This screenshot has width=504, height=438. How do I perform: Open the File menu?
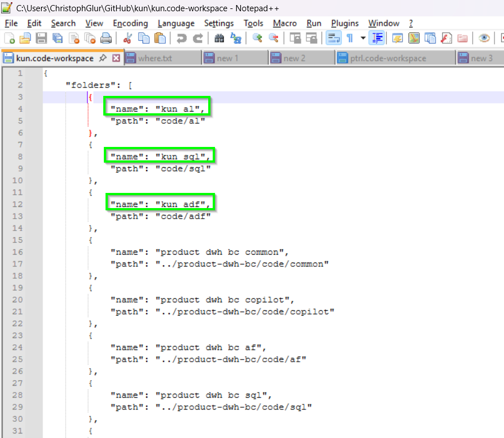11,24
